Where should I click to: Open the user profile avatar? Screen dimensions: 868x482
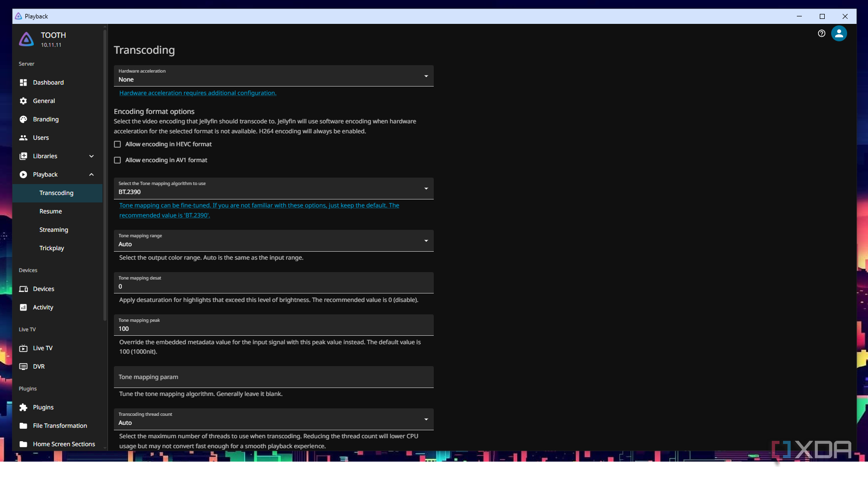coord(839,33)
